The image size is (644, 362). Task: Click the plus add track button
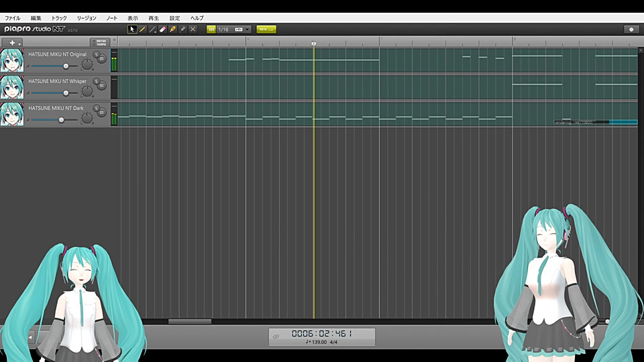[12, 43]
